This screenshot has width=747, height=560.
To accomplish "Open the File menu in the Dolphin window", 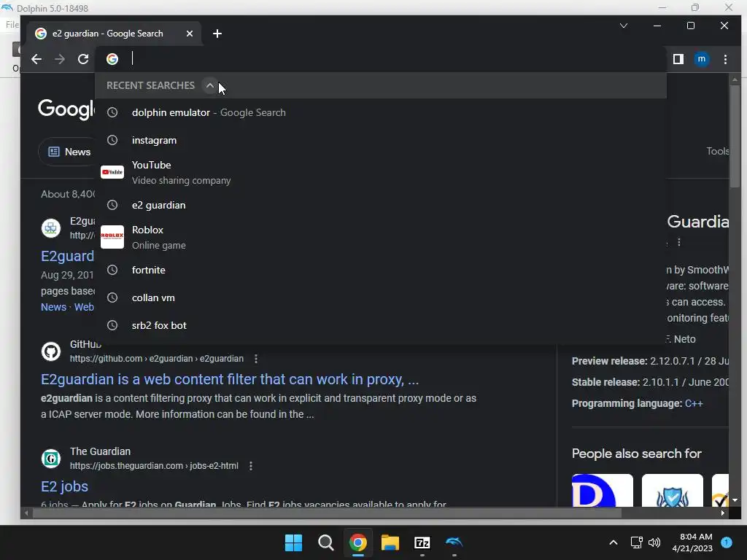I will coord(12,25).
